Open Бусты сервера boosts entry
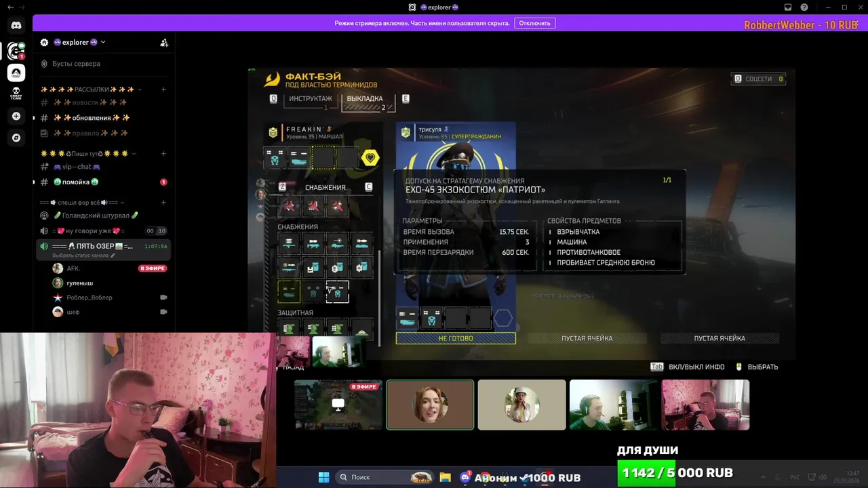The width and height of the screenshot is (868, 488). (x=76, y=64)
